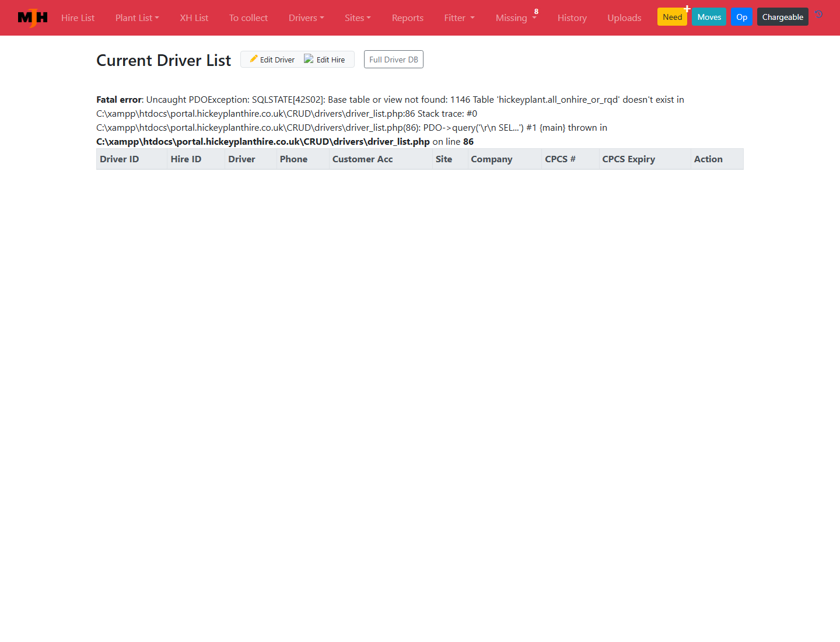The height and width of the screenshot is (642, 840).
Task: Click the image icon beside Edit Hire
Action: coord(309,59)
